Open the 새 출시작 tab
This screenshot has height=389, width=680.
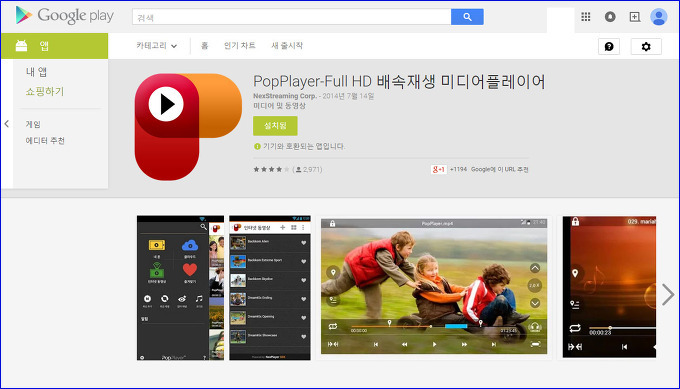tap(287, 46)
